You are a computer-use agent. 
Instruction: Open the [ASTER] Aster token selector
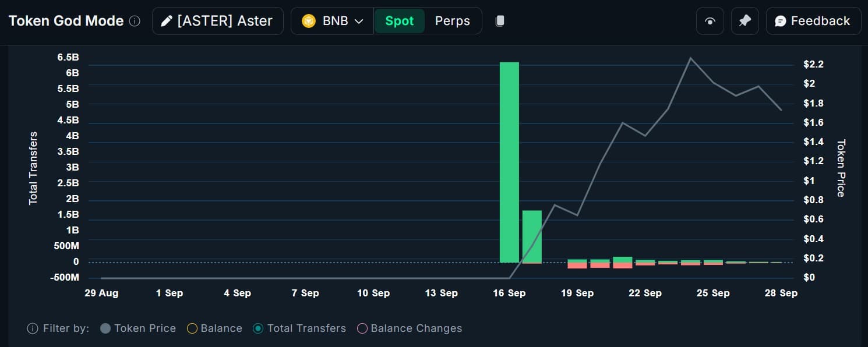(218, 21)
